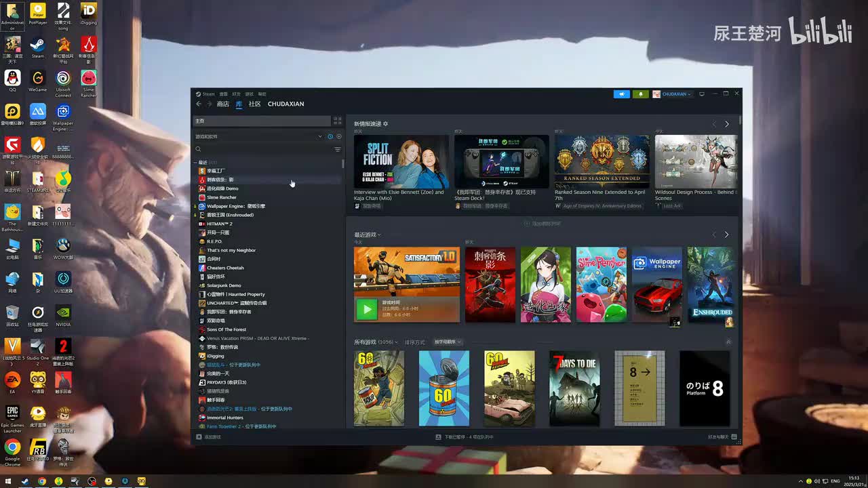The width and height of the screenshot is (868, 488).
Task: Open Google Chrome desktop shortcut
Action: click(12, 451)
